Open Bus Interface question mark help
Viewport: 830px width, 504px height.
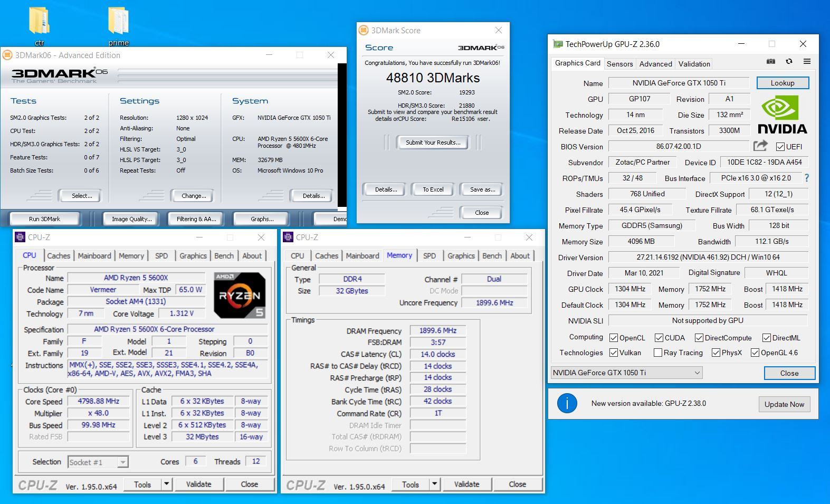click(x=806, y=178)
